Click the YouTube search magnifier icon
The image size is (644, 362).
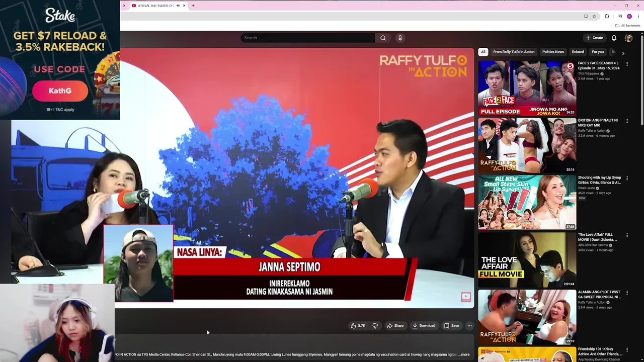click(383, 38)
